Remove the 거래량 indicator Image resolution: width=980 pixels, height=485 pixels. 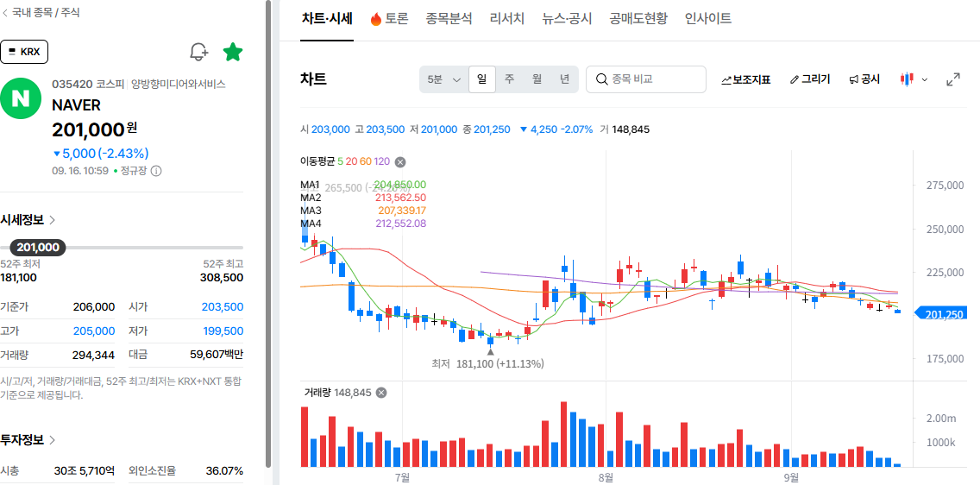(381, 393)
